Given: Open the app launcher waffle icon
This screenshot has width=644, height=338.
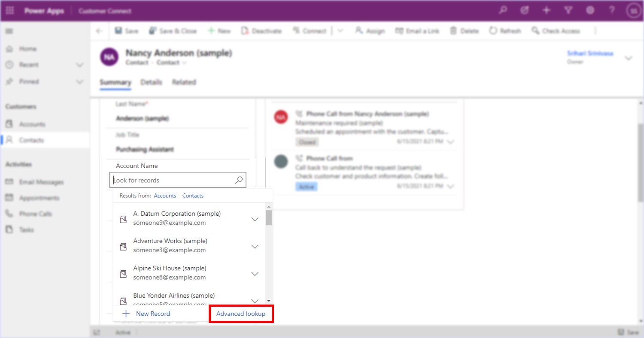Looking at the screenshot, I should coord(9,11).
